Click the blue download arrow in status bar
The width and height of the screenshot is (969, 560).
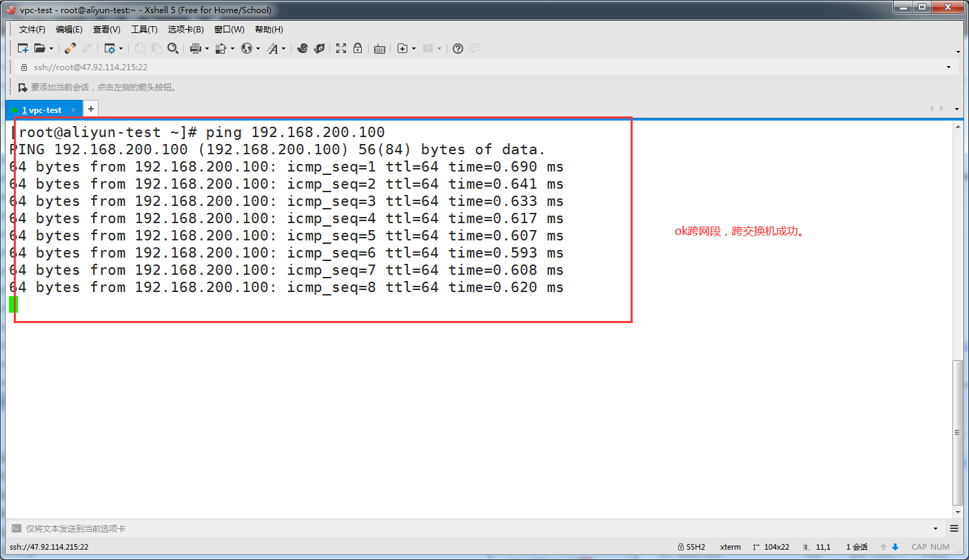point(895,547)
